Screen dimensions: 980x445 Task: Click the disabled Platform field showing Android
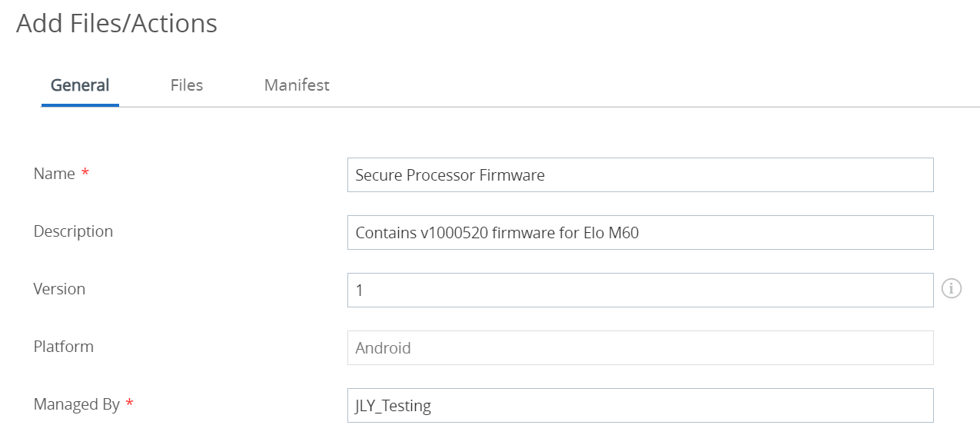tap(640, 347)
